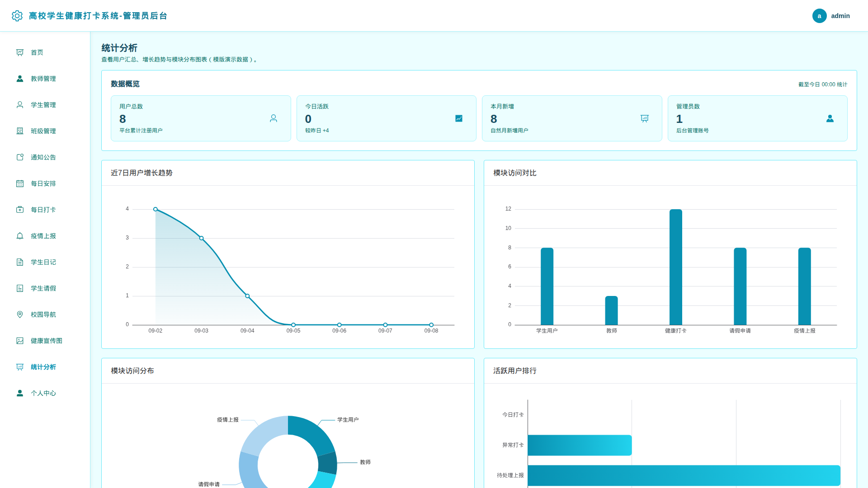Screen dimensions: 868x488
Task: Click the chart icon in 今日活跃 card
Action: [x=459, y=118]
